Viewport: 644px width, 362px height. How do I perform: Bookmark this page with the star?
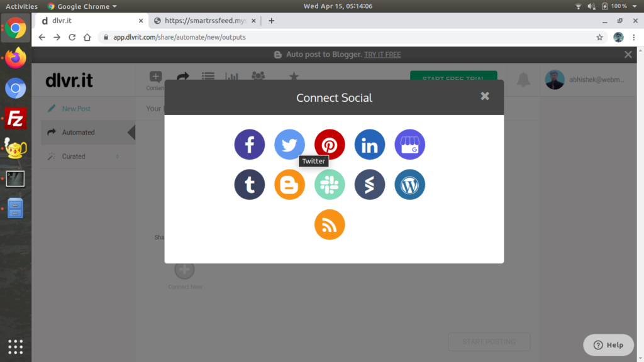pos(599,37)
